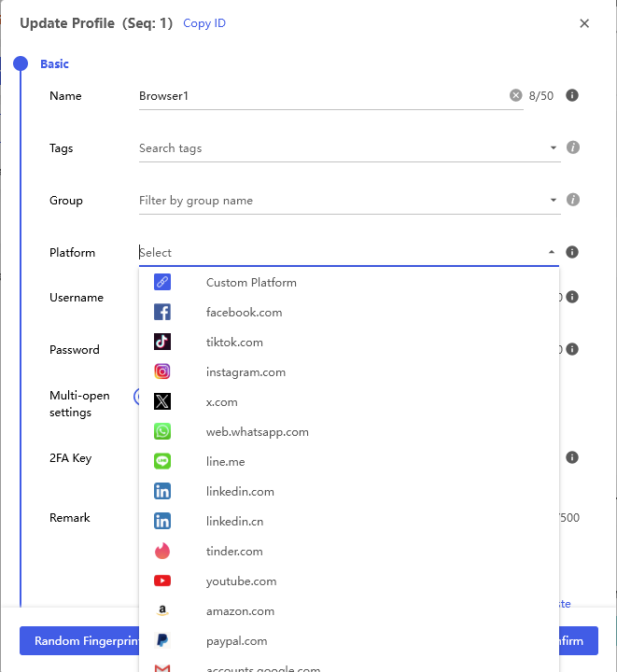Screen dimensions: 617x672
Task: Select the LINE logo icon
Action: [162, 461]
